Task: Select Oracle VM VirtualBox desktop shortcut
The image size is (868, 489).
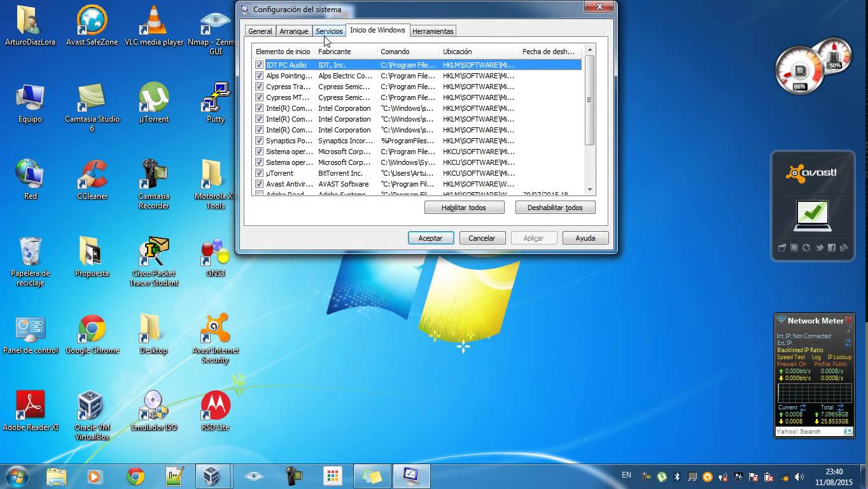Action: click(x=92, y=415)
